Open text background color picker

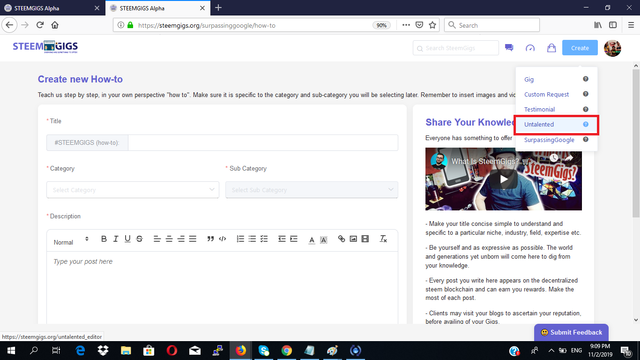(x=323, y=240)
